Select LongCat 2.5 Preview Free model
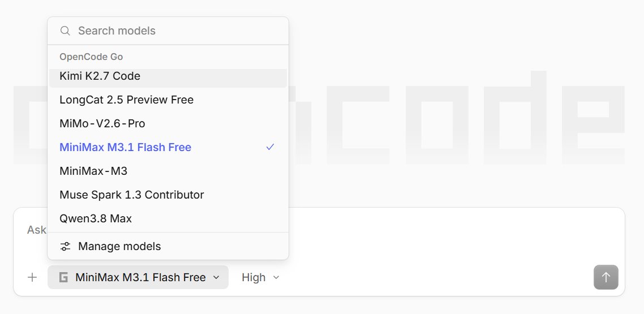Image resolution: width=644 pixels, height=314 pixels. pyautogui.click(x=168, y=100)
